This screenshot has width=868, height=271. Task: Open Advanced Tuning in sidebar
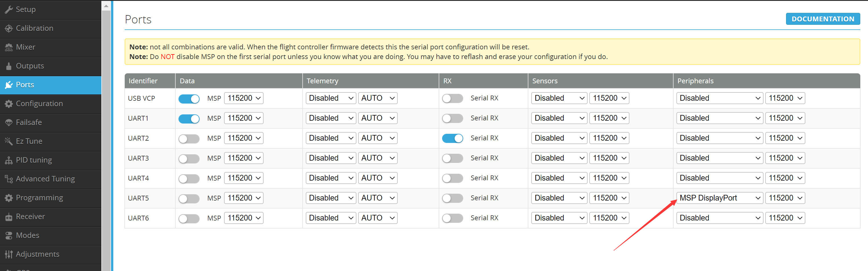coord(45,179)
